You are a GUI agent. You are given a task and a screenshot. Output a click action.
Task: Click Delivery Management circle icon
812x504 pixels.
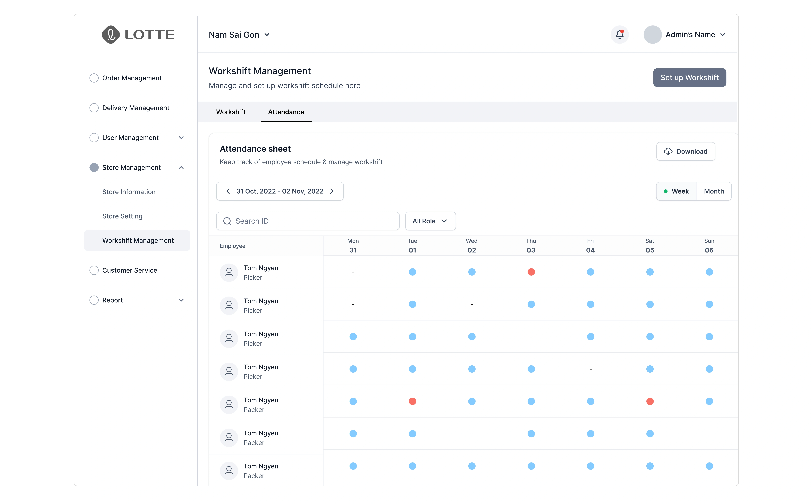pos(94,108)
